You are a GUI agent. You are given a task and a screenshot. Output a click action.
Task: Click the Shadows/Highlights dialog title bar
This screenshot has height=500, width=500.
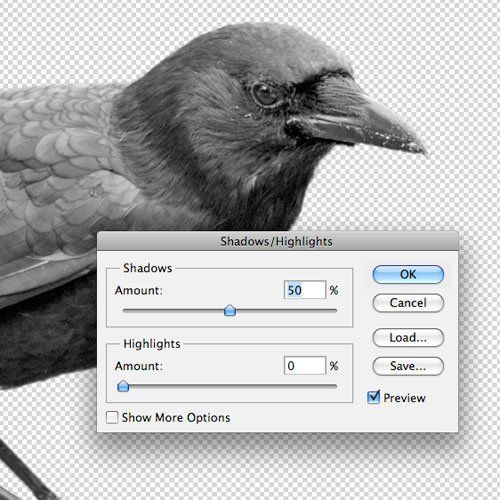tap(277, 241)
